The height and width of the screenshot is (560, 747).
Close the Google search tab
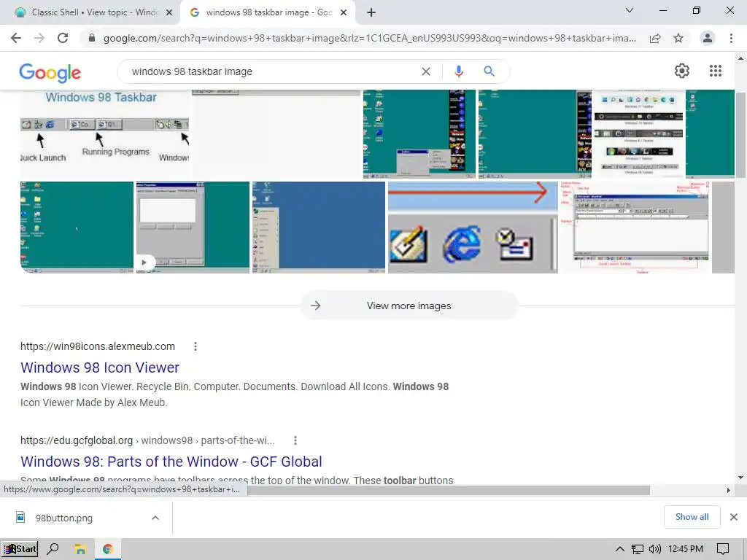click(344, 13)
